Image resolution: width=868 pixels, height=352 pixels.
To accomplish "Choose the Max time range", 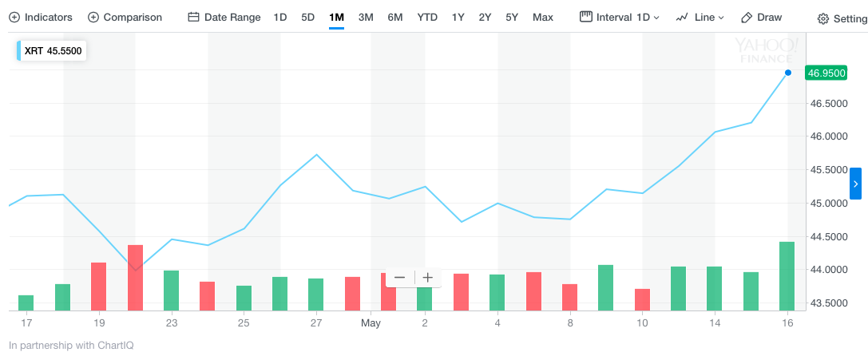I will tap(542, 17).
